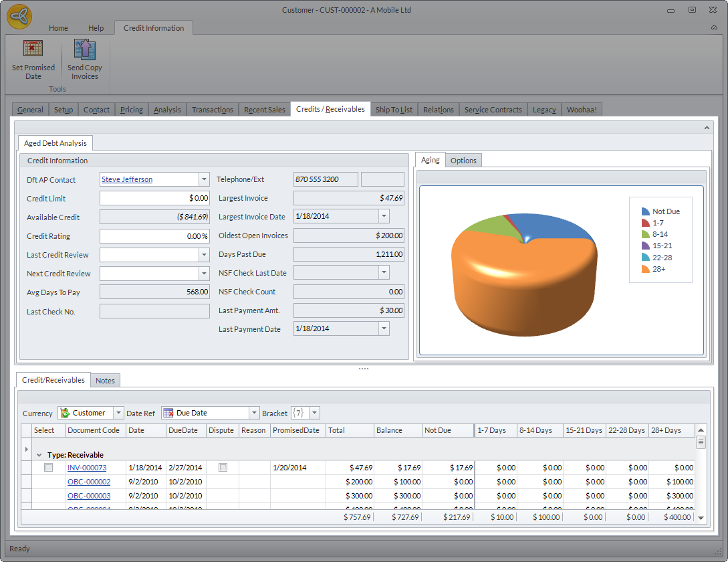
Task: Tick the Select checkbox for INV-000073
Action: click(x=48, y=468)
